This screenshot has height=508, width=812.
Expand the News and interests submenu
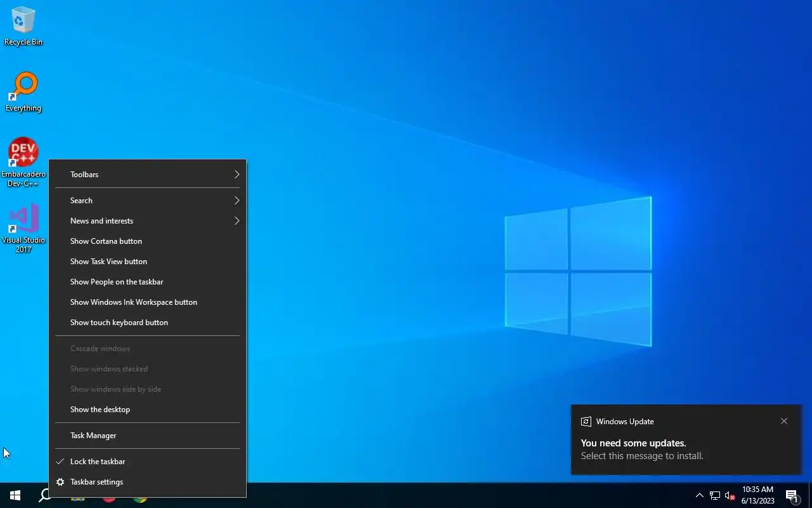click(x=147, y=221)
